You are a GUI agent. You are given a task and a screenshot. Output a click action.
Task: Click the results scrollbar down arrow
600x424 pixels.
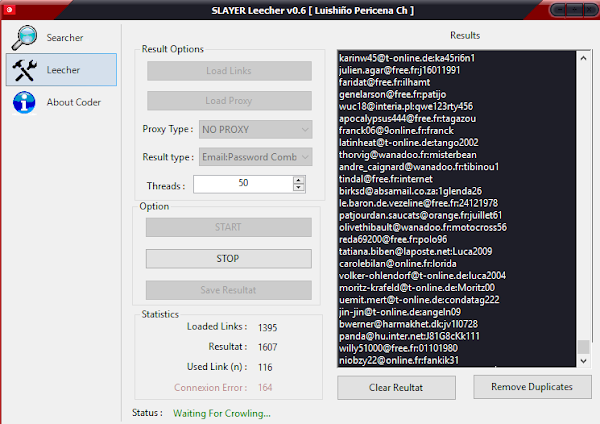coord(583,360)
